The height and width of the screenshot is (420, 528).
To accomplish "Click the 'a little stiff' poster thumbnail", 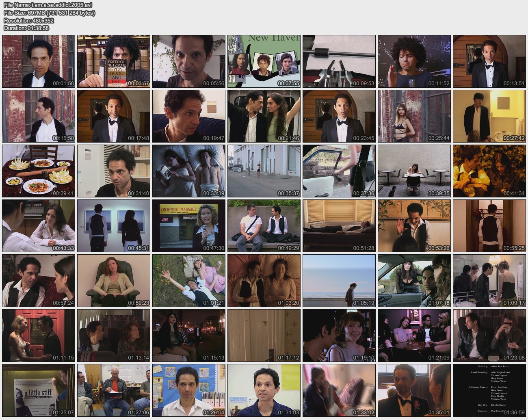I will (x=39, y=390).
